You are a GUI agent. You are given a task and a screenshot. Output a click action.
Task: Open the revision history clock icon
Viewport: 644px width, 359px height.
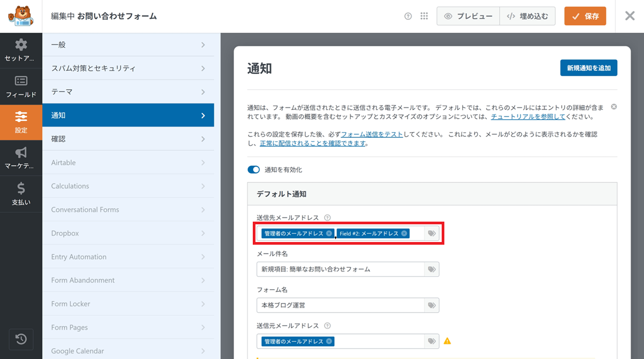point(21,339)
